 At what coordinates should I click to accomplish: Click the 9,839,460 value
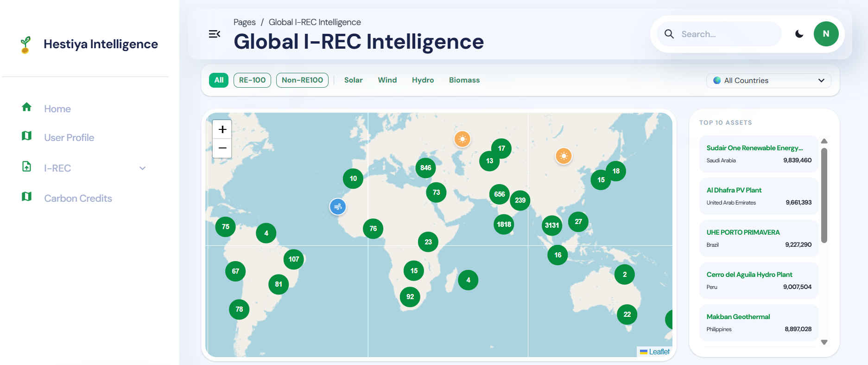click(x=798, y=160)
